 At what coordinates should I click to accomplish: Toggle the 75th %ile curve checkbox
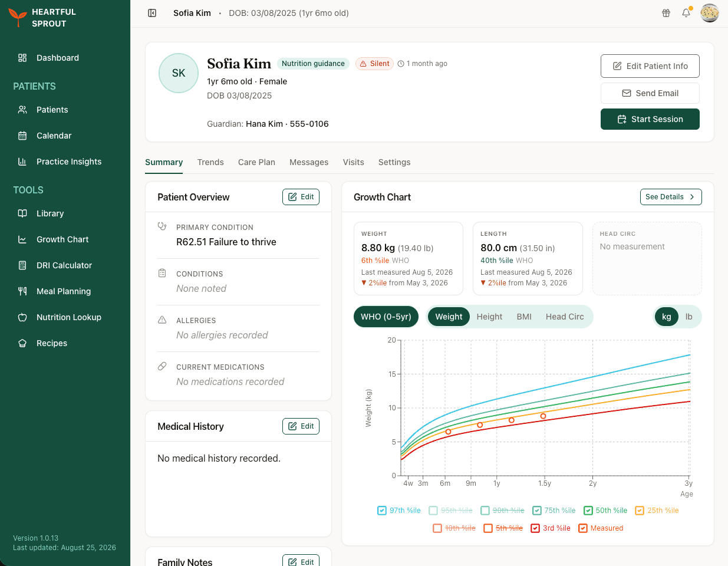(x=537, y=511)
